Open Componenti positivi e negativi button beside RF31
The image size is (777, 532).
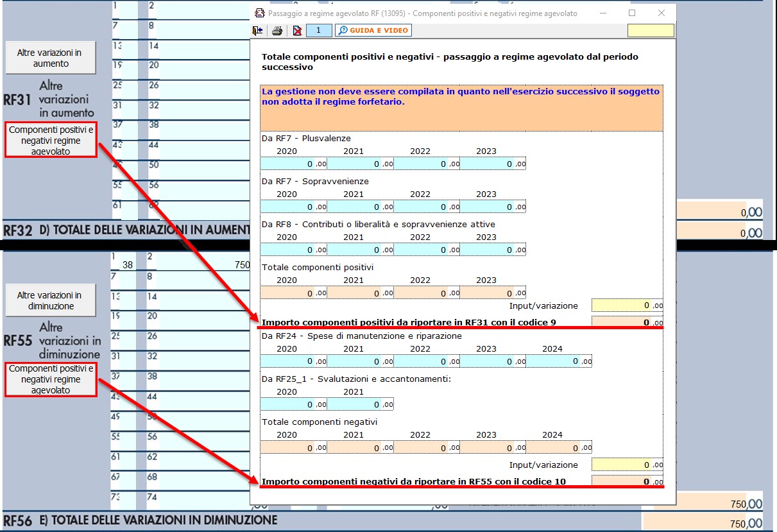[x=51, y=140]
